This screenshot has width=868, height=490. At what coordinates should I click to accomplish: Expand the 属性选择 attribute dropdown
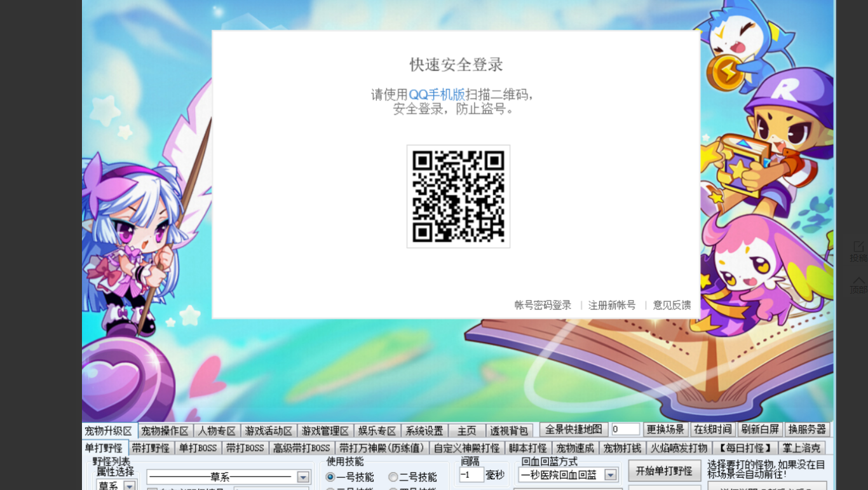coord(130,486)
